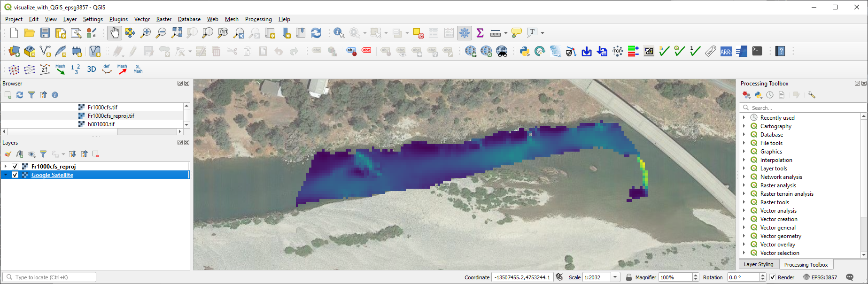Expand the Interpolation toolbox group
868x284 pixels.
[x=744, y=160]
